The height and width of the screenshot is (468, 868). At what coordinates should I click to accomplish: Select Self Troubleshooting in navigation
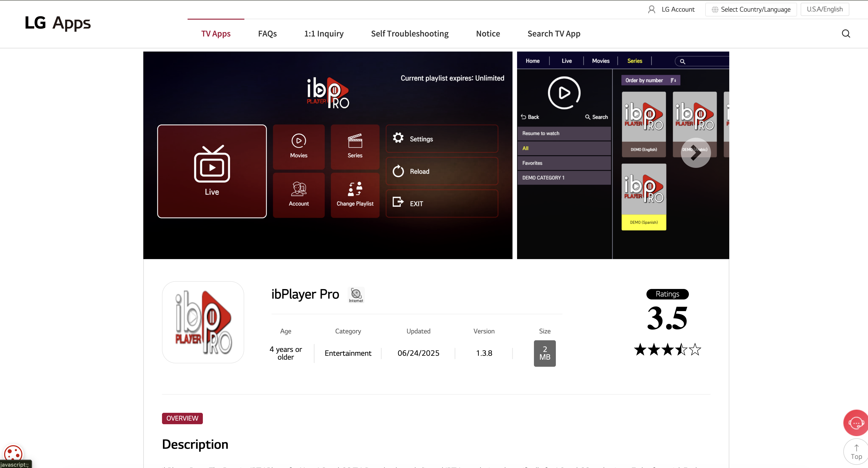(409, 34)
